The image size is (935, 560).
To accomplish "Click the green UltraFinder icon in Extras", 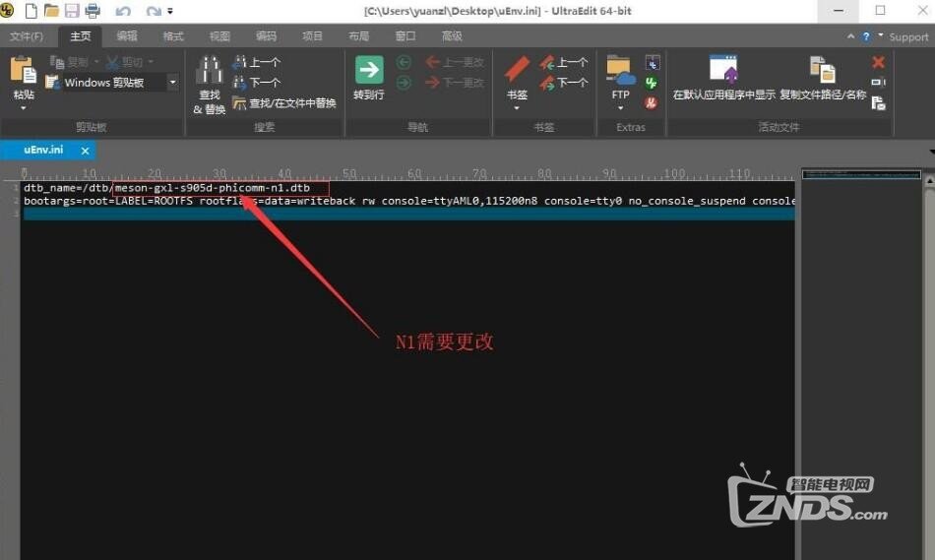I will point(652,83).
